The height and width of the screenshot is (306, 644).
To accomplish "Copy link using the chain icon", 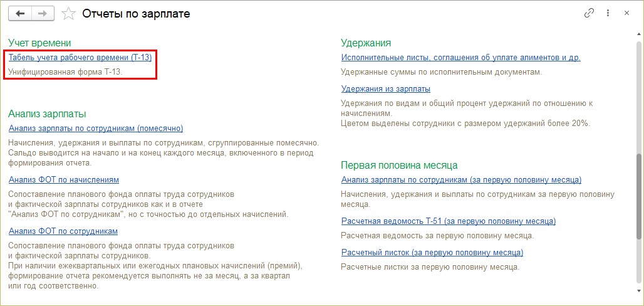I will (589, 13).
